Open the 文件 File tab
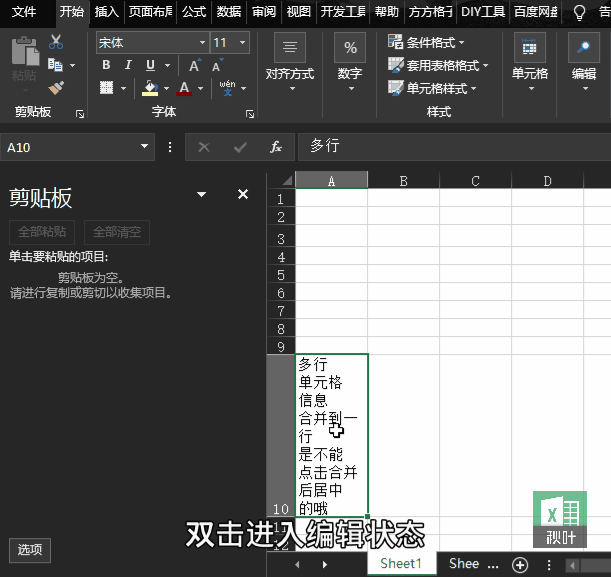The height and width of the screenshot is (577, 611). (24, 12)
